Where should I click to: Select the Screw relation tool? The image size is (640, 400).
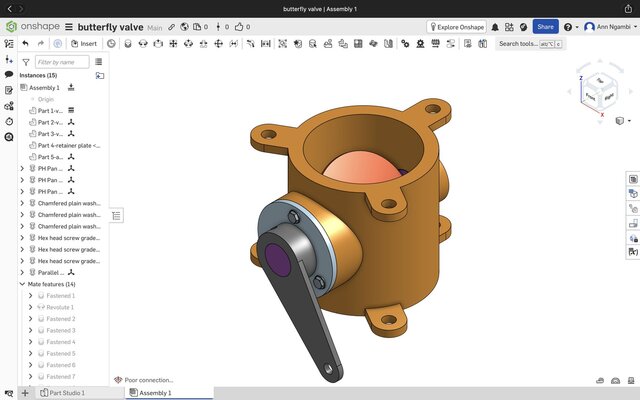pos(436,44)
